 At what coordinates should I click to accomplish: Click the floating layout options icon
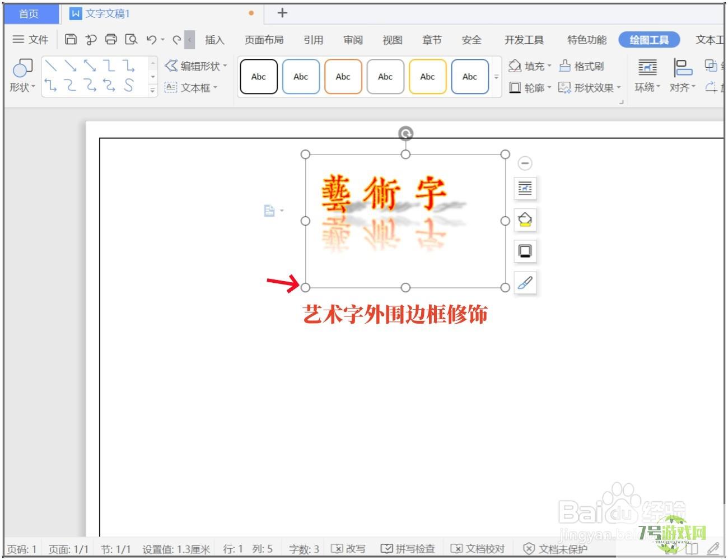click(x=525, y=188)
